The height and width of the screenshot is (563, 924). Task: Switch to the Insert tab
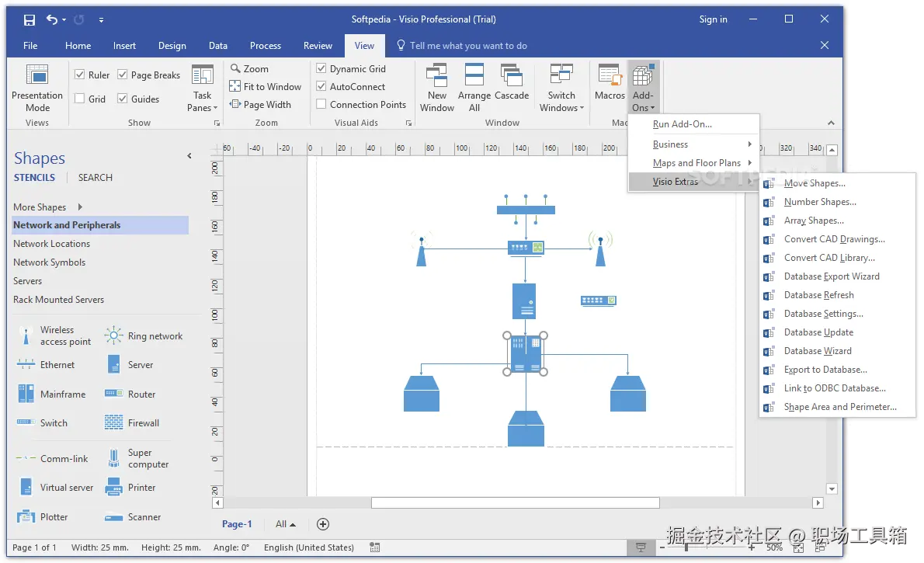pos(124,45)
